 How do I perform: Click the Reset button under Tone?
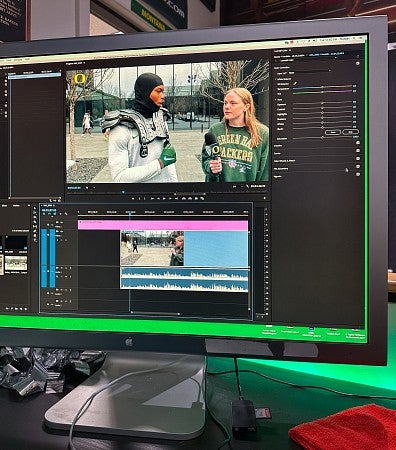[x=333, y=132]
